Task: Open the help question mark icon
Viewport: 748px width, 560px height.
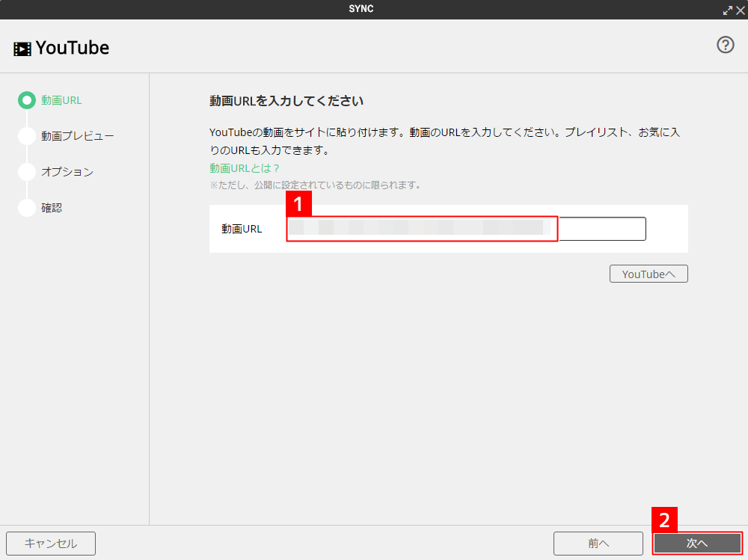Action: 725,45
